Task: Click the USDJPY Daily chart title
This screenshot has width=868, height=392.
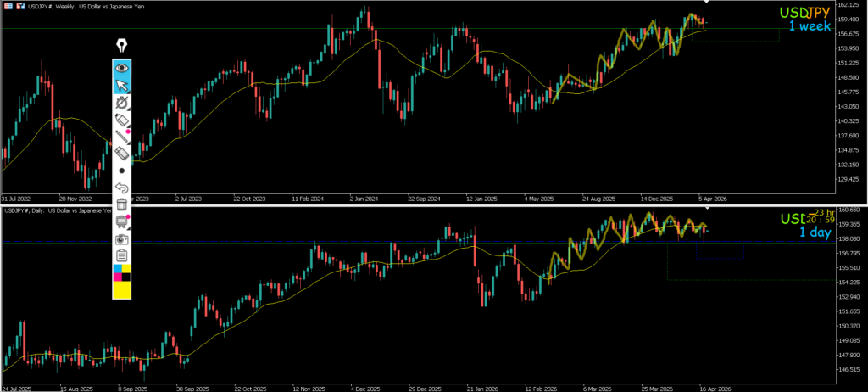Action: (59, 210)
